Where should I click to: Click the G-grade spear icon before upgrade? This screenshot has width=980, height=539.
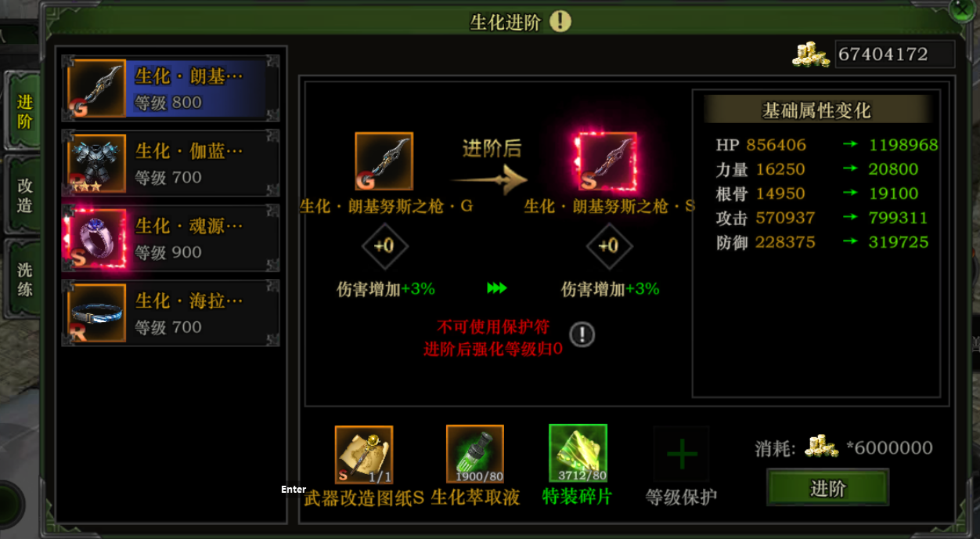(384, 161)
